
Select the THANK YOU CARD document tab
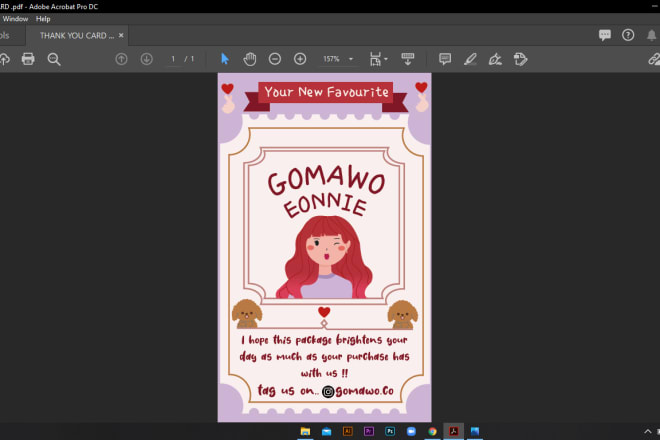77,35
